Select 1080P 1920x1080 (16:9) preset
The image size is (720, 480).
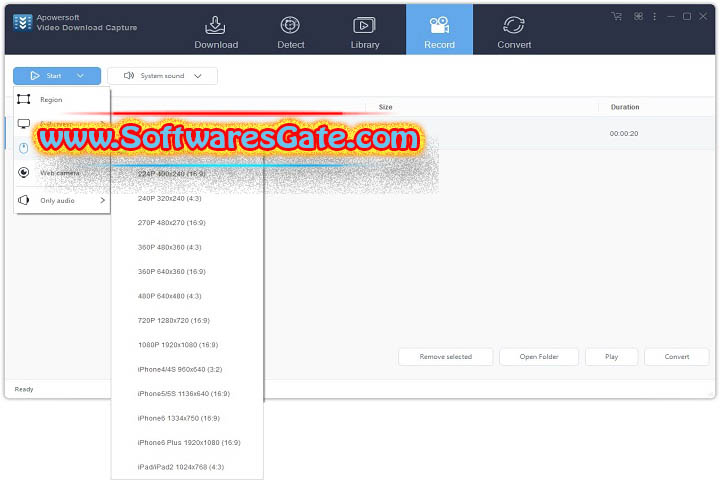coord(178,344)
